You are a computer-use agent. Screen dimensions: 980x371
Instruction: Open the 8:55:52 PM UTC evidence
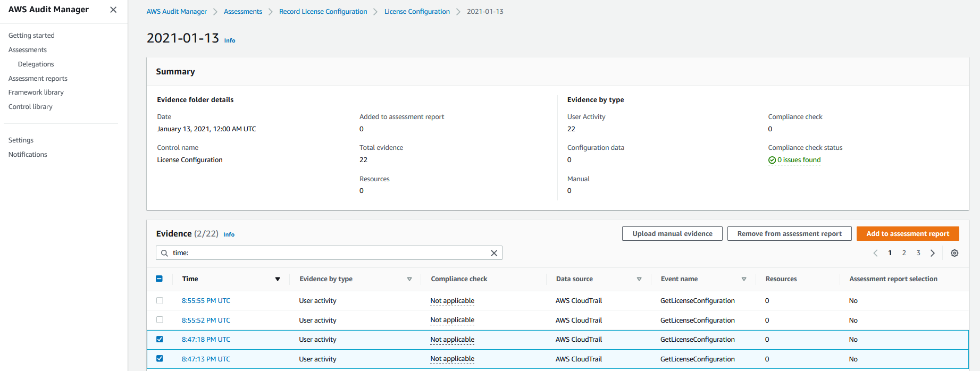pyautogui.click(x=206, y=321)
